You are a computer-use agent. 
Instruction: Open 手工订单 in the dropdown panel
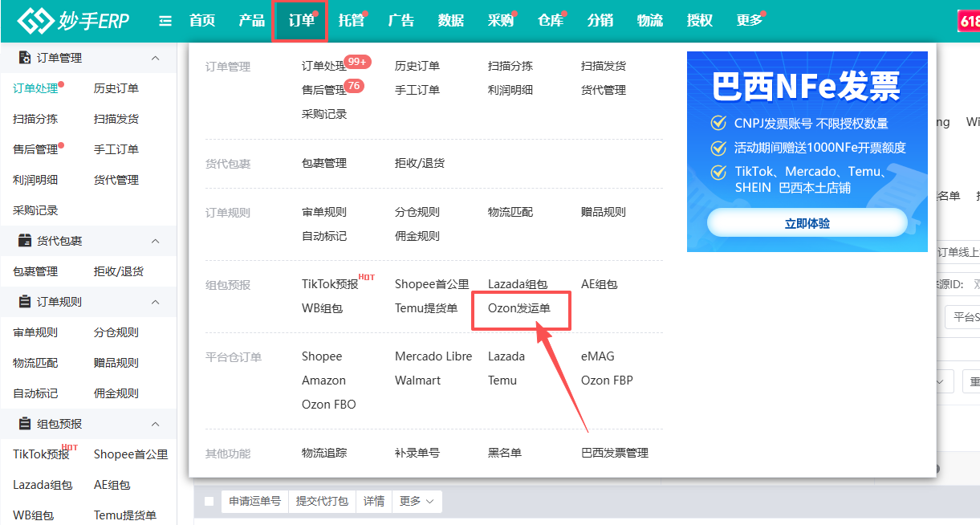(x=417, y=90)
